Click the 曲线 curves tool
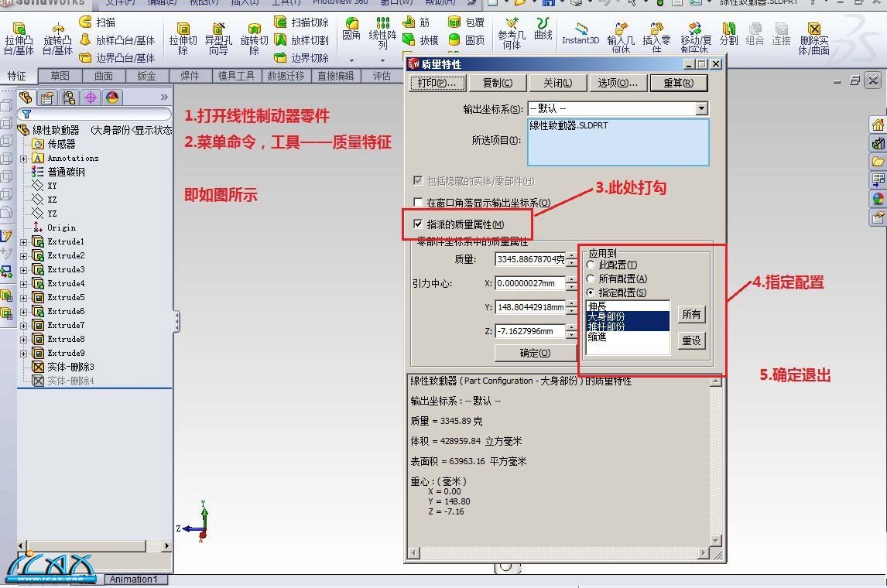 (543, 29)
